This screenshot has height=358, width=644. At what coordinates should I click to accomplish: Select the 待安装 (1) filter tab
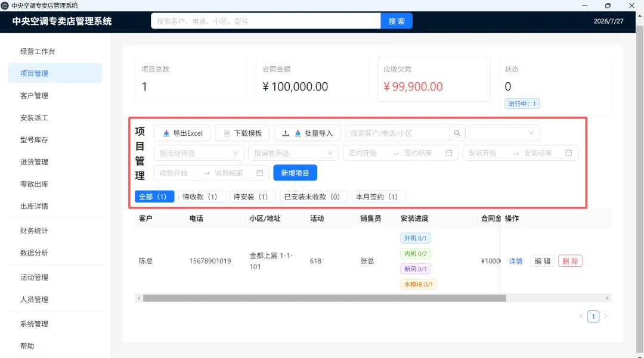252,197
